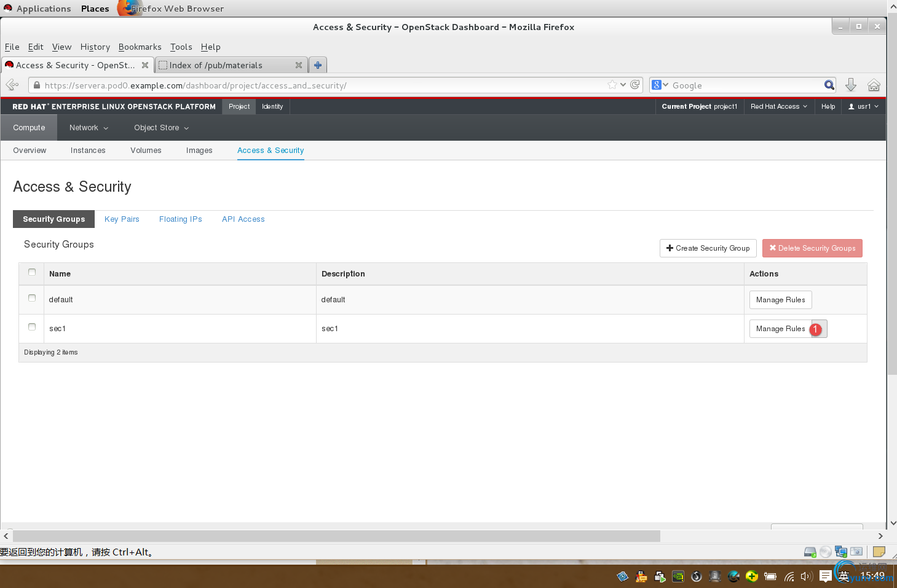Image resolution: width=897 pixels, height=588 pixels.
Task: Check the box for the default security group
Action: click(32, 298)
